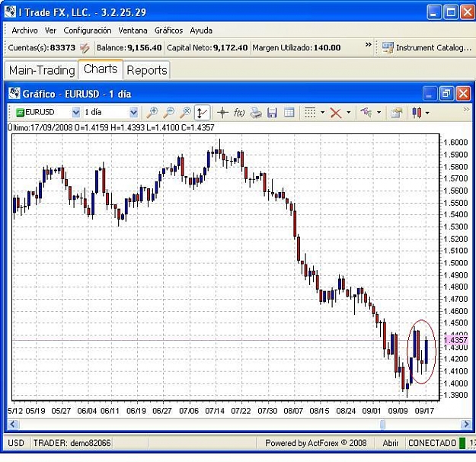This screenshot has width=476, height=462.
Task: Select the candlestick chart type icon
Action: pos(417,113)
